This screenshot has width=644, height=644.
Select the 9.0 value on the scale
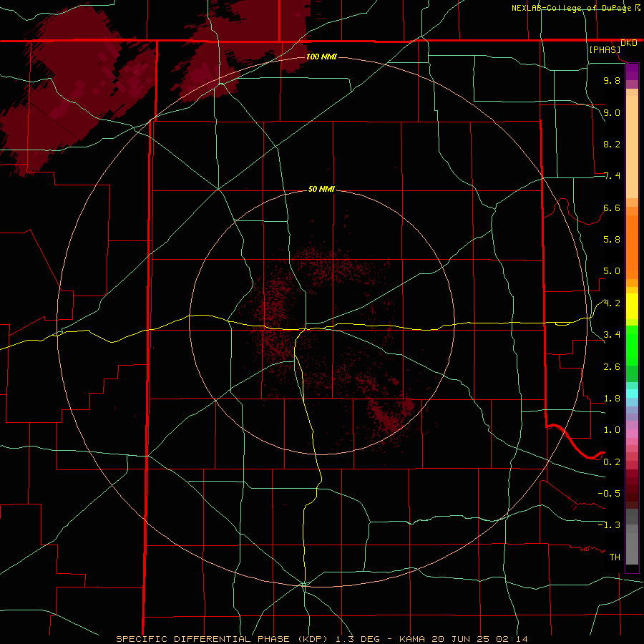(612, 112)
